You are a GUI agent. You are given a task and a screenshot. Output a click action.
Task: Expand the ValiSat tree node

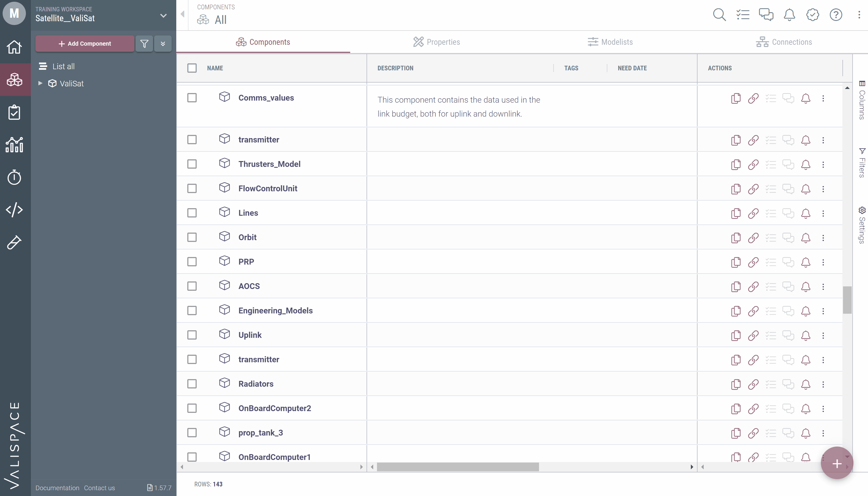pyautogui.click(x=40, y=83)
